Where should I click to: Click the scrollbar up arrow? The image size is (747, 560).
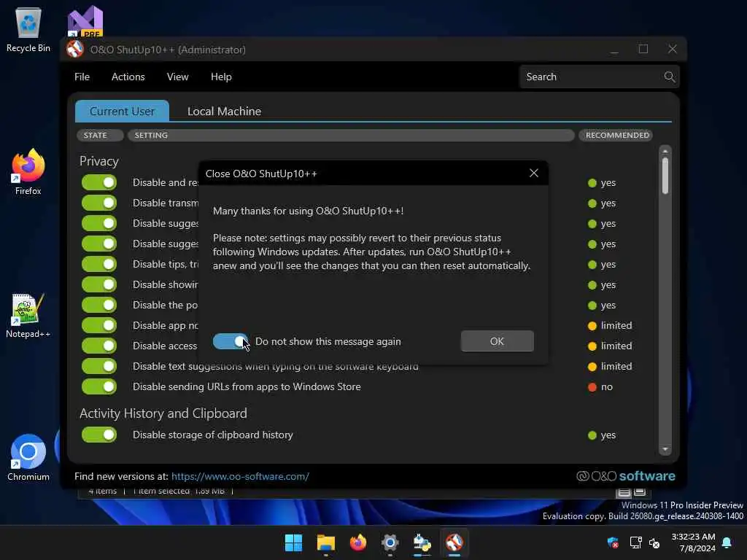(665, 151)
